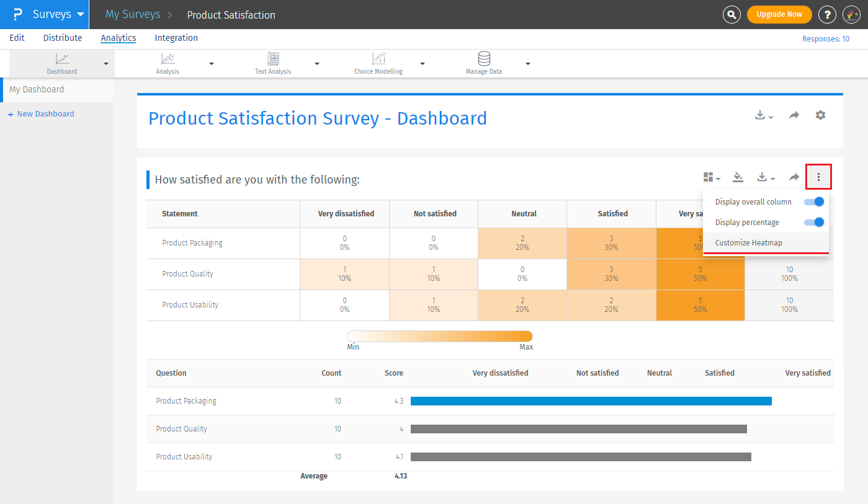The height and width of the screenshot is (504, 868).
Task: Open dashboard settings gear icon
Action: pos(820,115)
